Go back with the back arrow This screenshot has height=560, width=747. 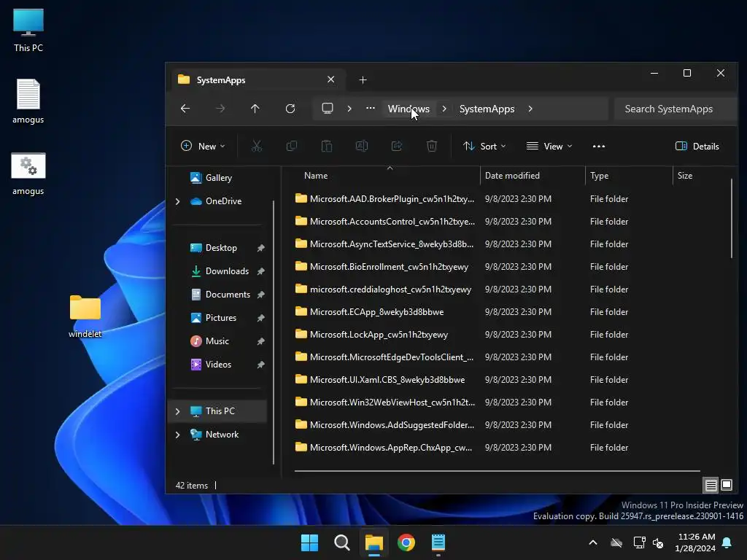(185, 109)
